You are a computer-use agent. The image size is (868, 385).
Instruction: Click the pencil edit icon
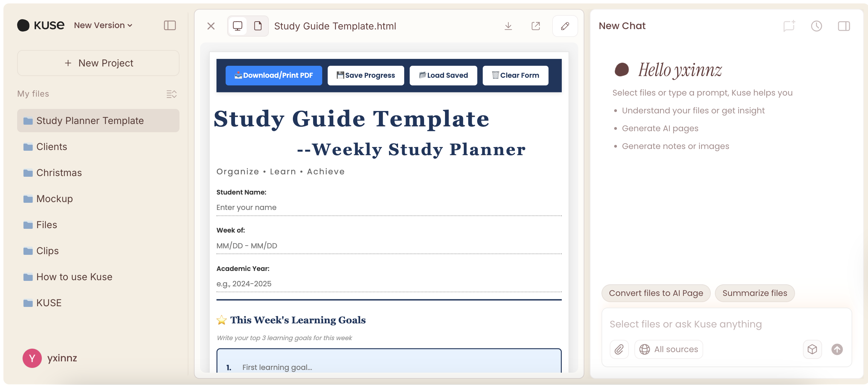pyautogui.click(x=565, y=26)
